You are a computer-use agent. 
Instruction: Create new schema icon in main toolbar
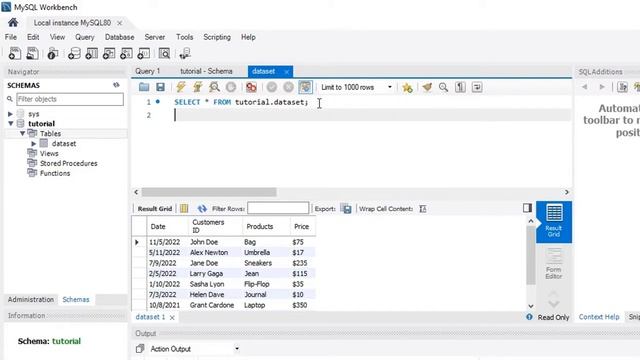point(74,53)
